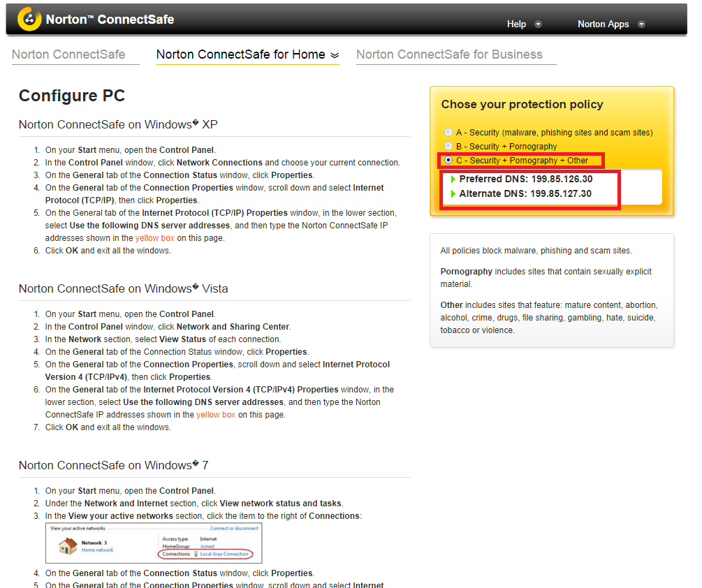Select policy C - Security + Pornography + Other

pos(448,160)
